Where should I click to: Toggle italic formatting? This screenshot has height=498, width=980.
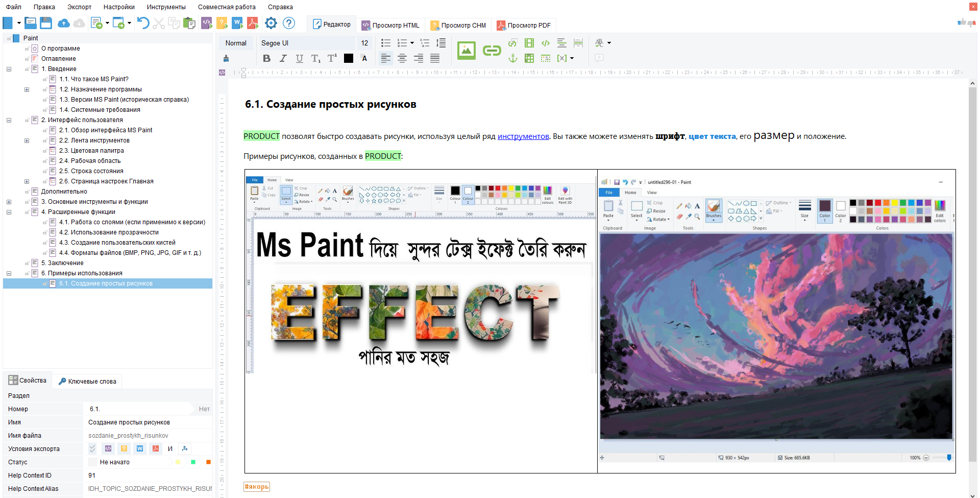[x=283, y=58]
